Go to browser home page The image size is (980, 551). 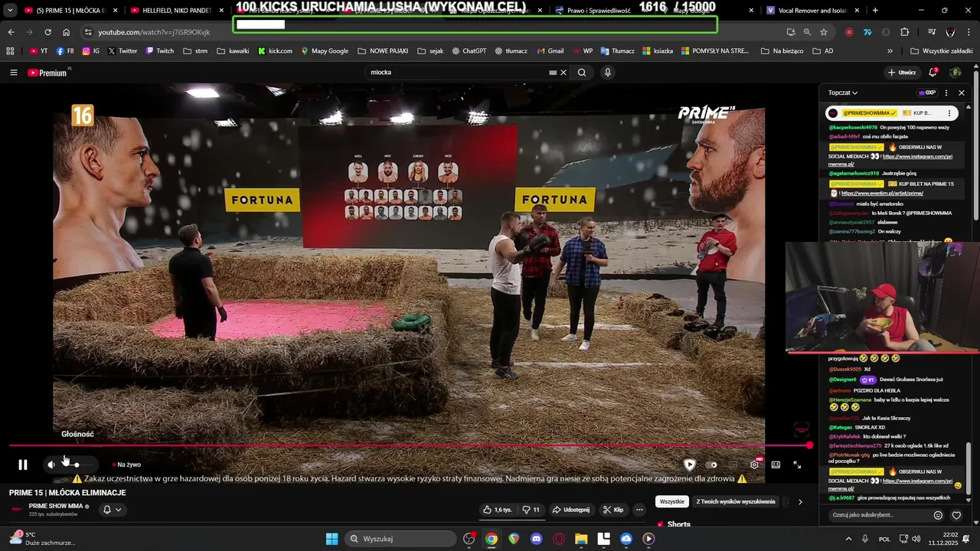pos(67,32)
